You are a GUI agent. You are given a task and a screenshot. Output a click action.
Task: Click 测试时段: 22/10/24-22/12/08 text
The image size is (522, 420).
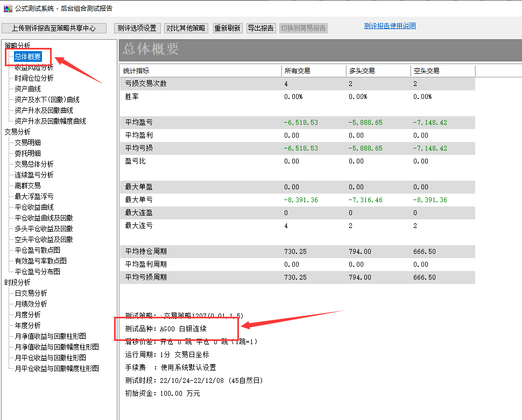[x=174, y=380]
